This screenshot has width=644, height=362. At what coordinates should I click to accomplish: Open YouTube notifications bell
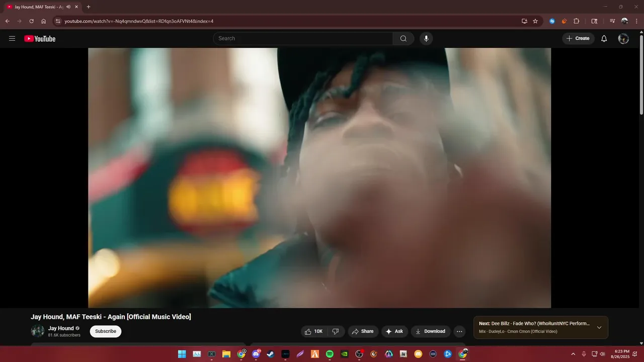point(604,39)
